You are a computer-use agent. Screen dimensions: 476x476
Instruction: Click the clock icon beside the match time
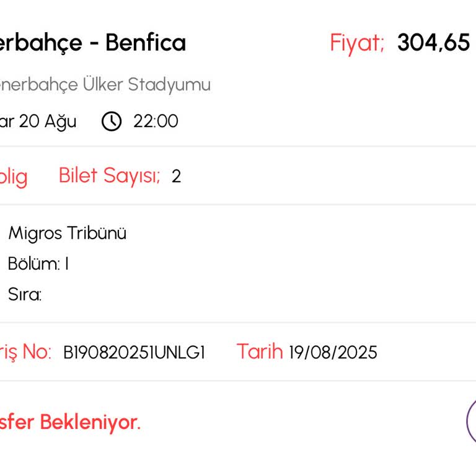coord(112,121)
